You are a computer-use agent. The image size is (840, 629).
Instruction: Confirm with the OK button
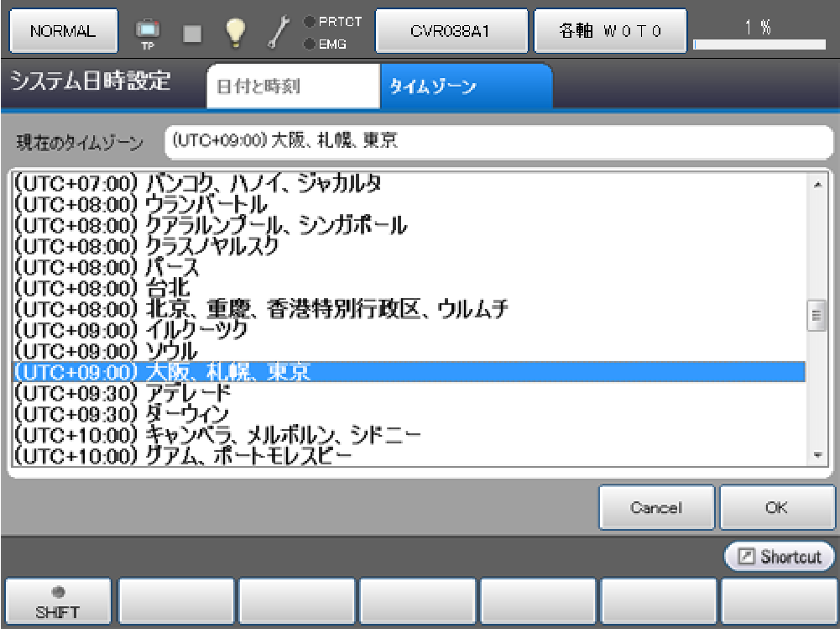point(776,508)
